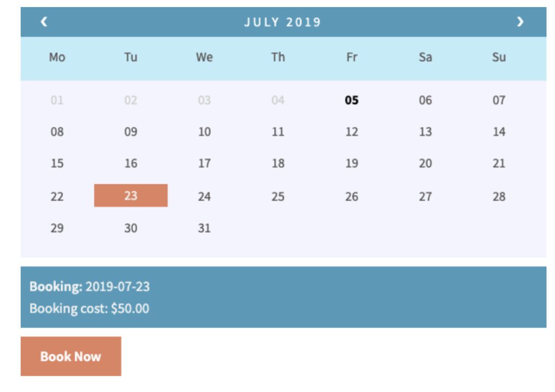Choose July 21 in the calendar
This screenshot has width=555, height=392.
(499, 163)
